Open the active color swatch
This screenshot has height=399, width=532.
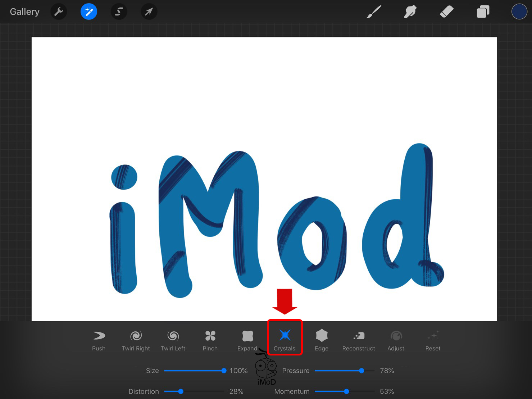pos(519,11)
